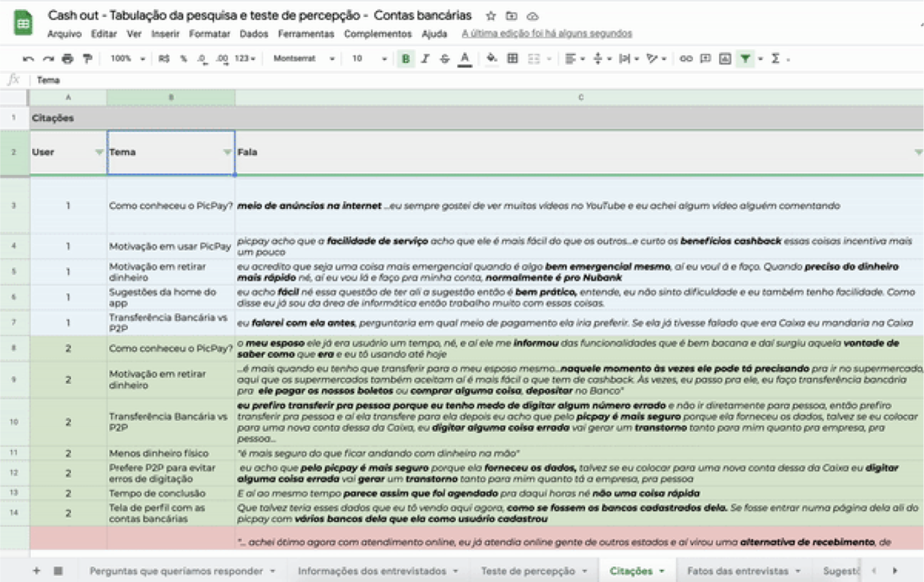Click the document title
This screenshot has height=582, width=924.
[x=260, y=16]
